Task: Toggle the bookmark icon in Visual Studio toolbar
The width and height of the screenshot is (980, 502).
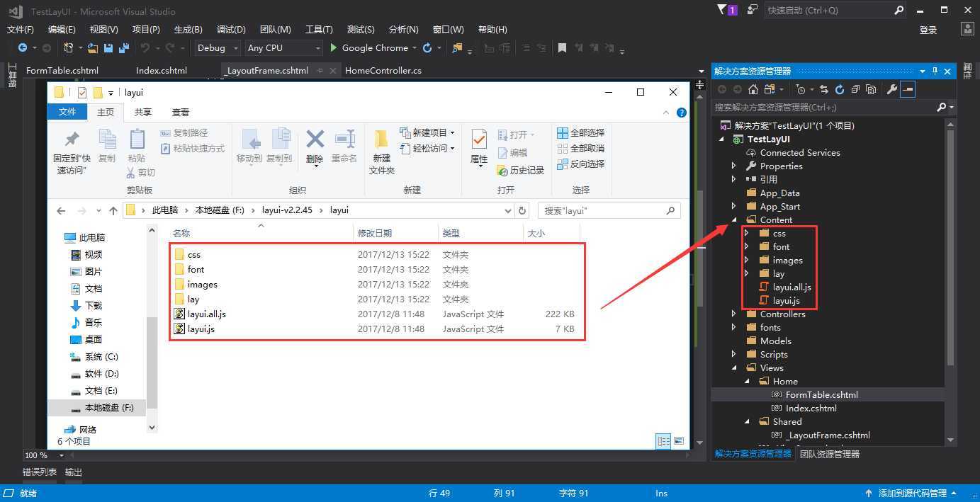Action: point(562,48)
